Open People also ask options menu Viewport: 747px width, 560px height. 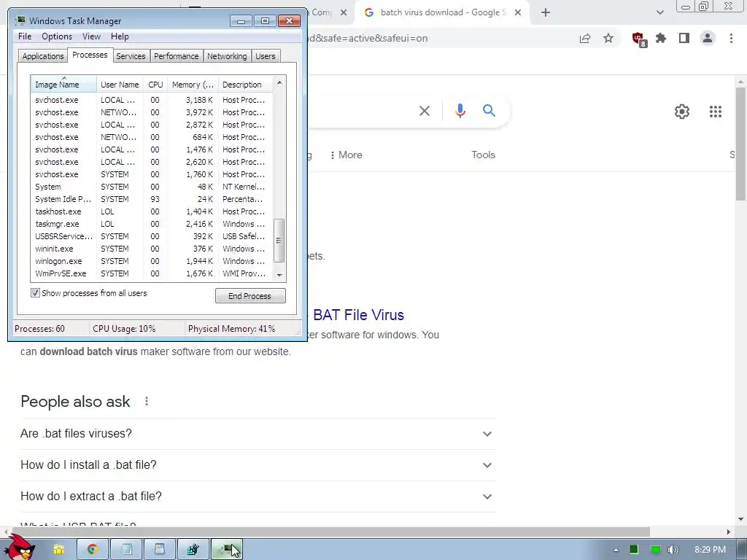(147, 402)
